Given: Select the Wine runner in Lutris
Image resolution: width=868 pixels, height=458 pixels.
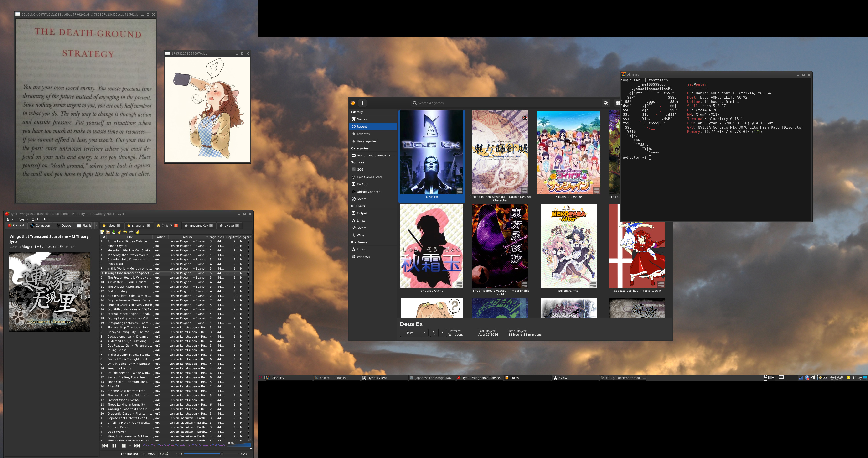Looking at the screenshot, I should tap(373, 236).
